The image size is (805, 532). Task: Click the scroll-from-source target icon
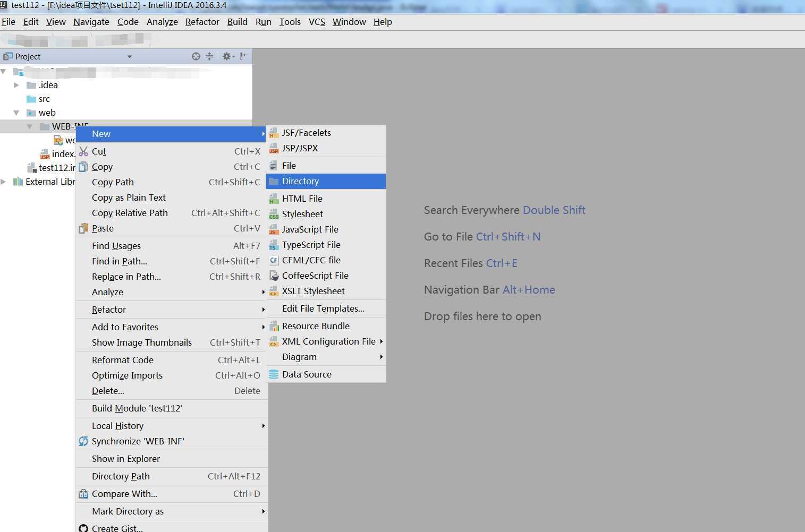pyautogui.click(x=196, y=56)
